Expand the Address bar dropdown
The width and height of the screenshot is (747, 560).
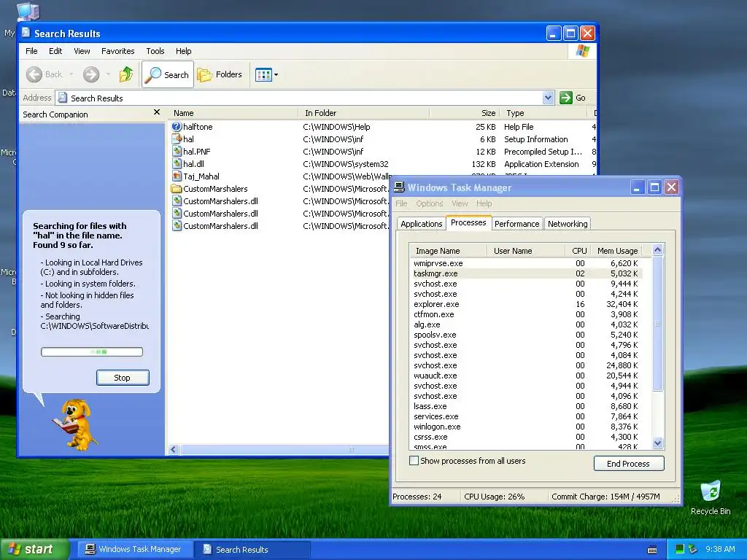549,98
